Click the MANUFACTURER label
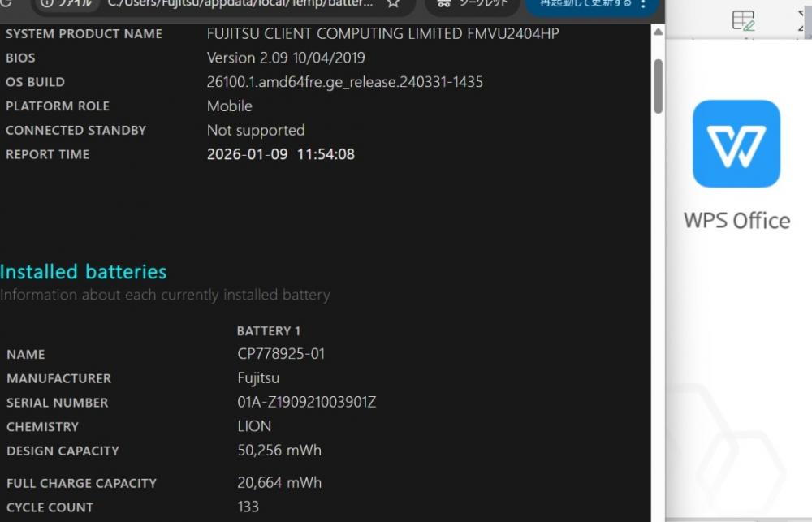The height and width of the screenshot is (522, 812). click(x=59, y=378)
